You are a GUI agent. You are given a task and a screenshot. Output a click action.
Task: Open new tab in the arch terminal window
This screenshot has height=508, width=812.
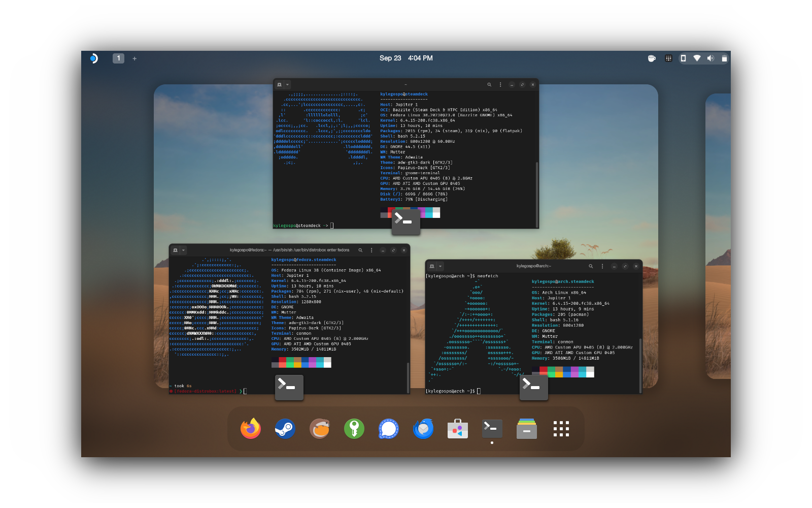pyautogui.click(x=432, y=266)
